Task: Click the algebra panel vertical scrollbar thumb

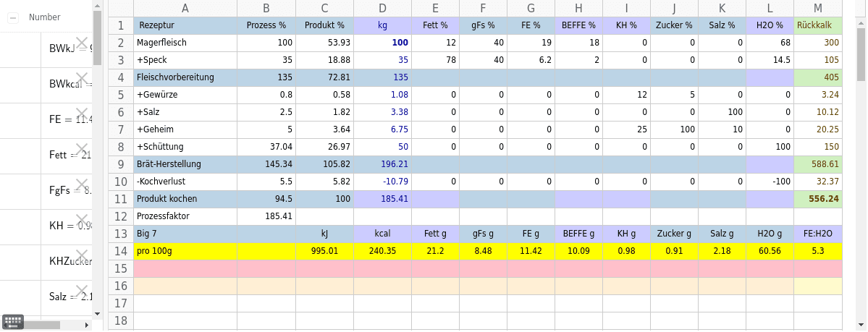Action: point(98,38)
